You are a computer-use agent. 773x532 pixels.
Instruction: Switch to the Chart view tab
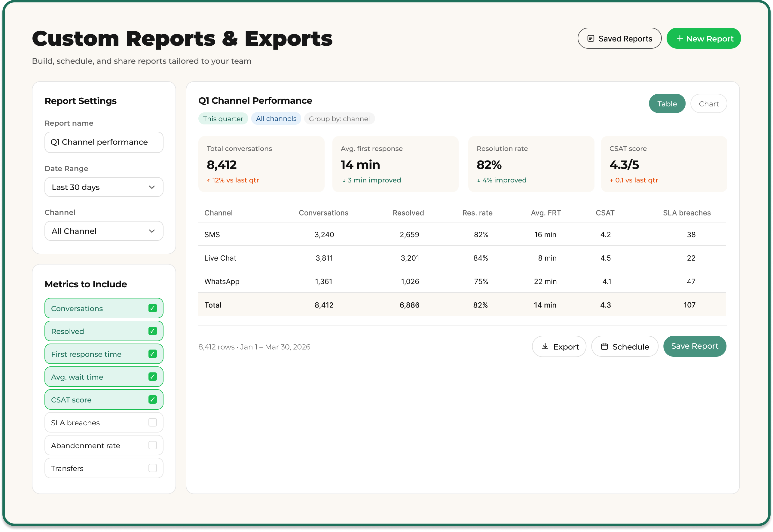tap(709, 104)
